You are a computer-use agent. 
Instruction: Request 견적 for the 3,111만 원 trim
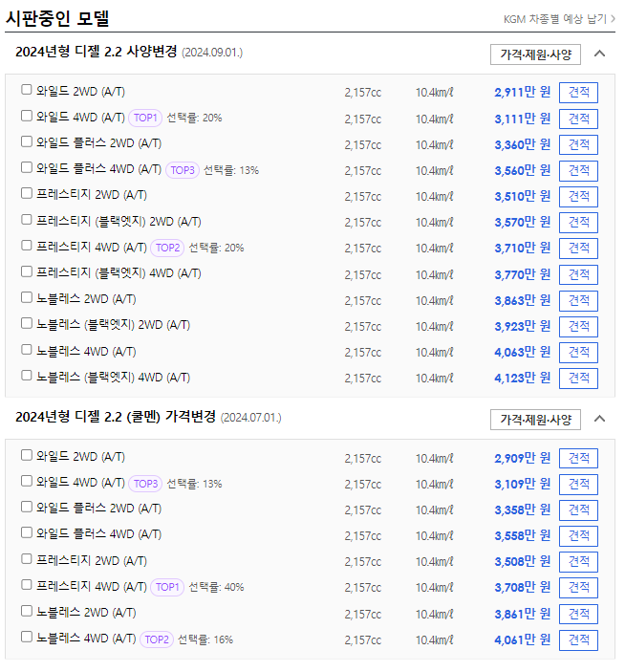click(578, 119)
